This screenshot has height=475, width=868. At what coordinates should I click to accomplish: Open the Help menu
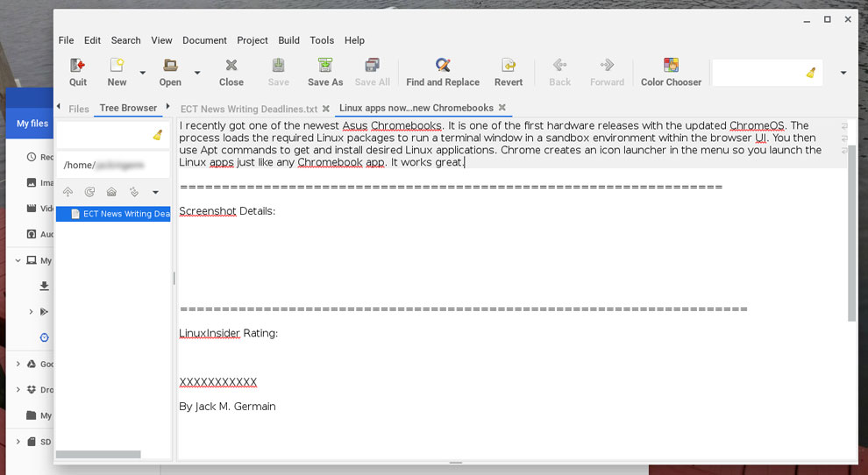(x=354, y=40)
